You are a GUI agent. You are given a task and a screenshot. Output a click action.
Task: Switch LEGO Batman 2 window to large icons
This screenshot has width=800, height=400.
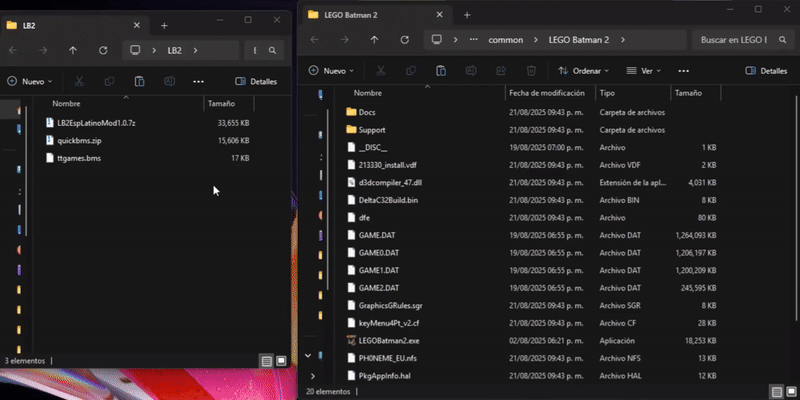point(791,392)
